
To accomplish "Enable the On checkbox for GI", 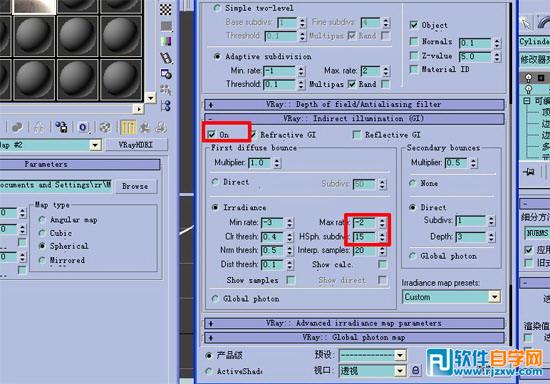I will 212,134.
